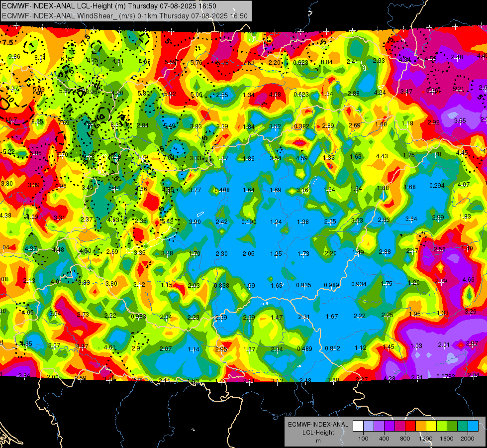Image resolution: width=487 pixels, height=448 pixels.
Task: Click the wind shear value 1.49
Action: click(x=358, y=252)
